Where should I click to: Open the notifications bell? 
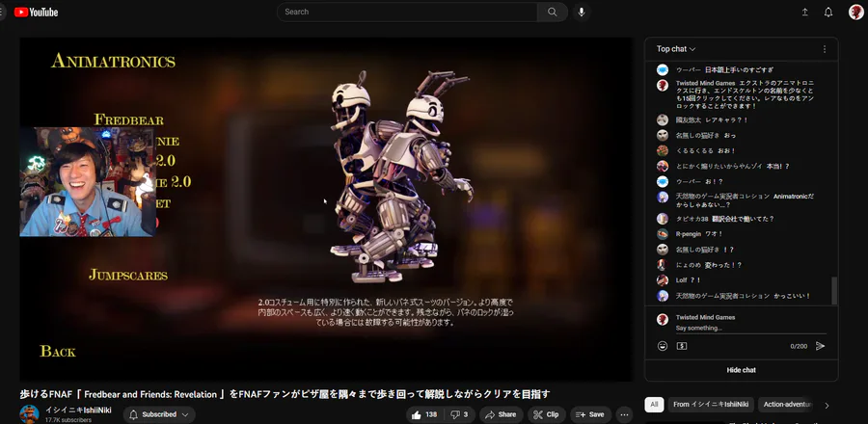coord(828,13)
